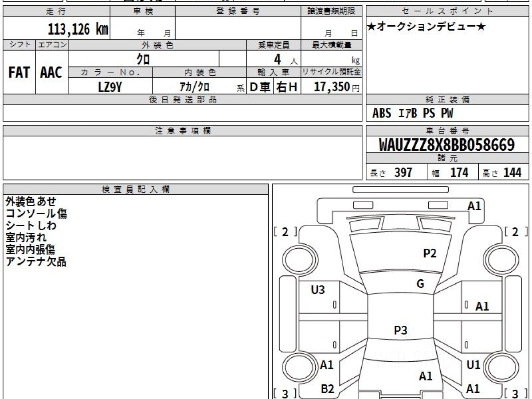Select the 登録番号 header
Viewport: 532px width, 399px height.
(x=238, y=12)
